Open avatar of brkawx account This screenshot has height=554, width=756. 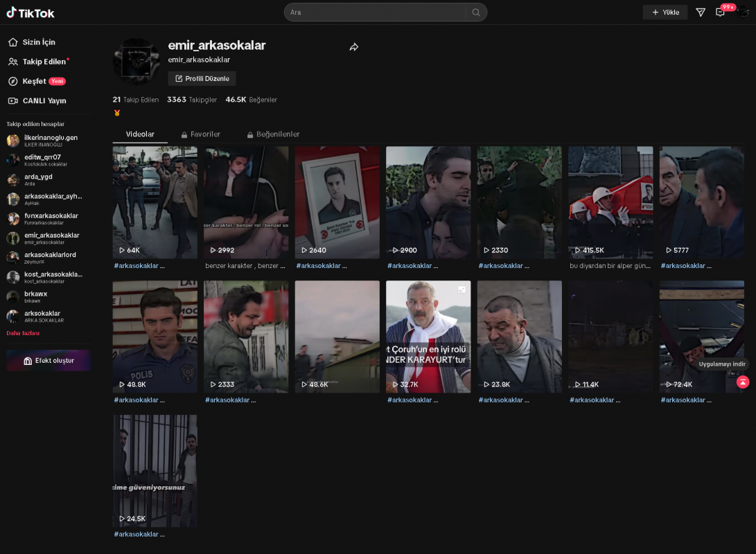coord(13,297)
